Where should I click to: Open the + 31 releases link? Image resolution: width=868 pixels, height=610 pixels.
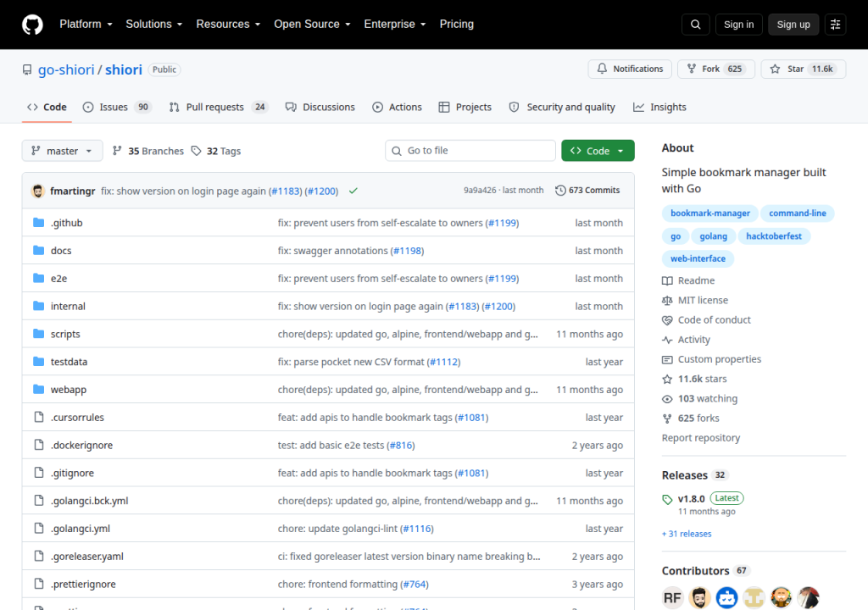click(x=687, y=534)
